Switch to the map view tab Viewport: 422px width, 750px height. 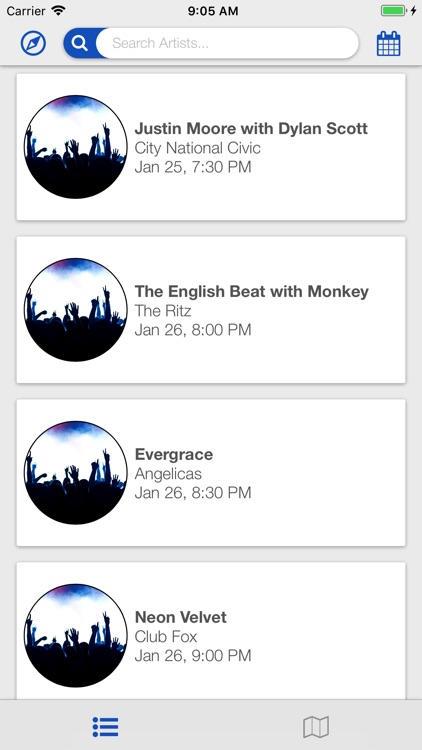pos(316,727)
